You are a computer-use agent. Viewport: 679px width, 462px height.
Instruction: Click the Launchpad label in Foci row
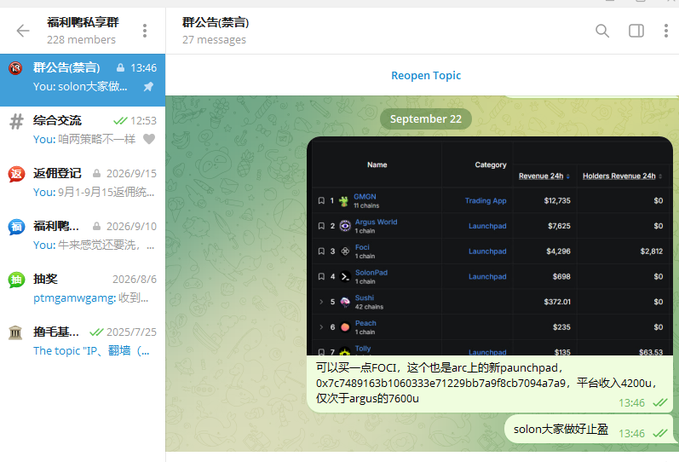pos(487,251)
